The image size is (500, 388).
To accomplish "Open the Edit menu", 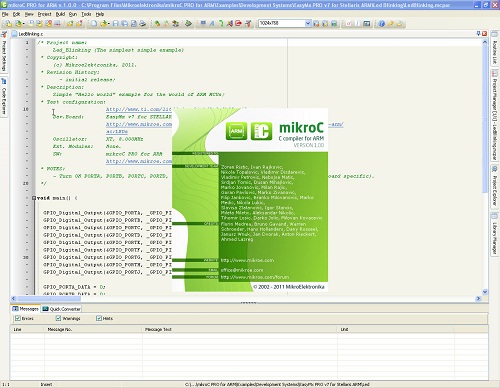I will [x=17, y=14].
